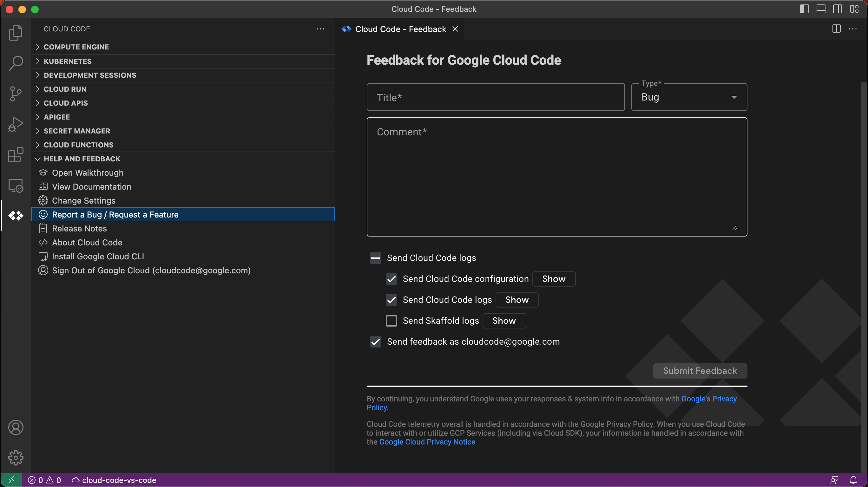Open the Type dropdown showing Bug
Screen dimensions: 868x487
click(689, 97)
